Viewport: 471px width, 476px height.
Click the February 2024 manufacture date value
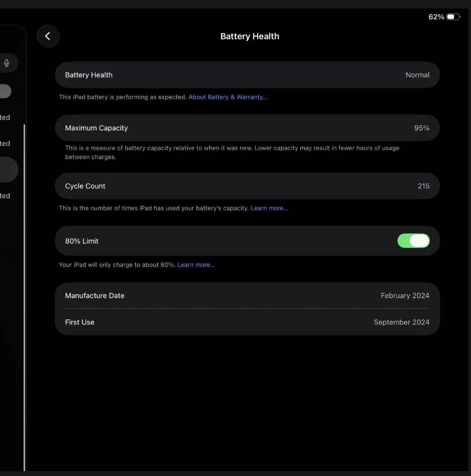[x=405, y=296]
